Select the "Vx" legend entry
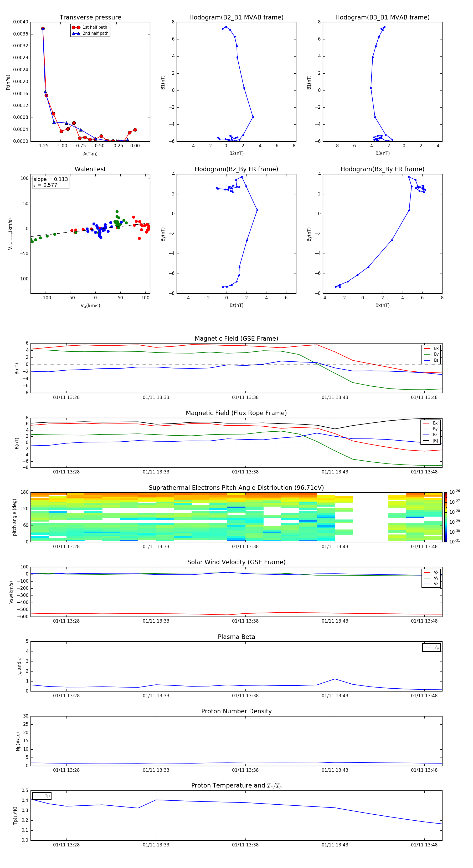 click(431, 573)
